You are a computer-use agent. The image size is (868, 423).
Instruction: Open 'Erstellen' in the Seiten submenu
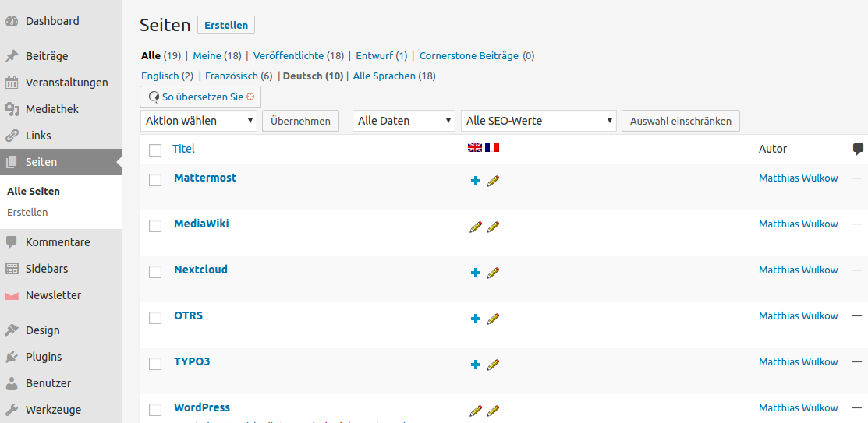pos(27,213)
